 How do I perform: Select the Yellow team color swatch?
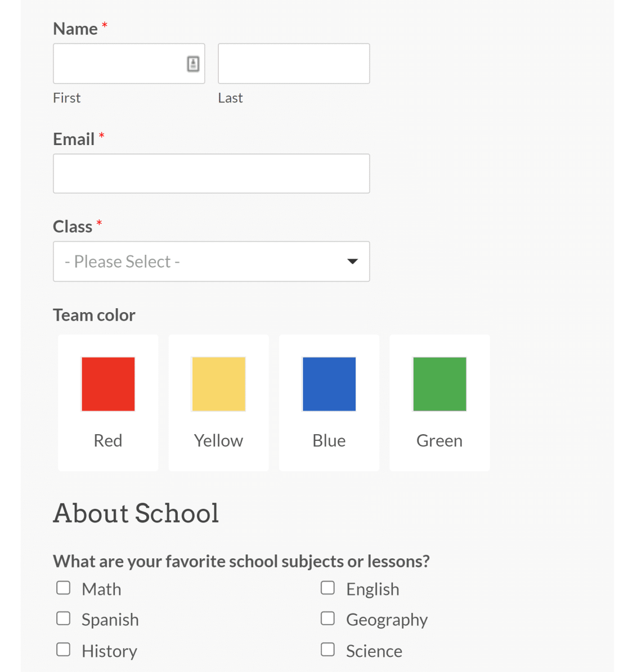tap(218, 384)
